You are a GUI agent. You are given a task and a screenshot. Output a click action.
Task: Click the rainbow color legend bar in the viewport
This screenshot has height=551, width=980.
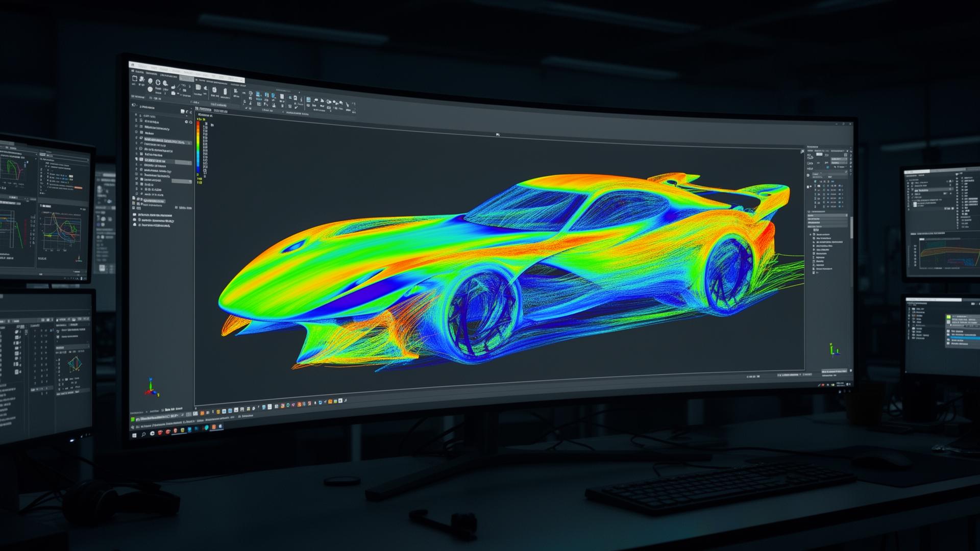(198, 147)
